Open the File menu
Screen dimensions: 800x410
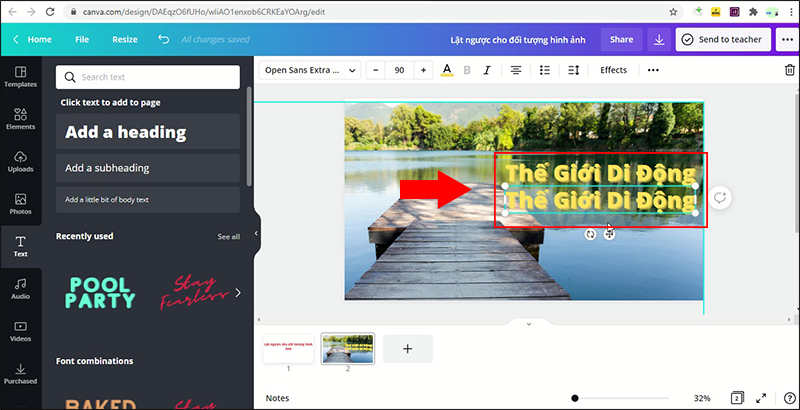pos(82,39)
